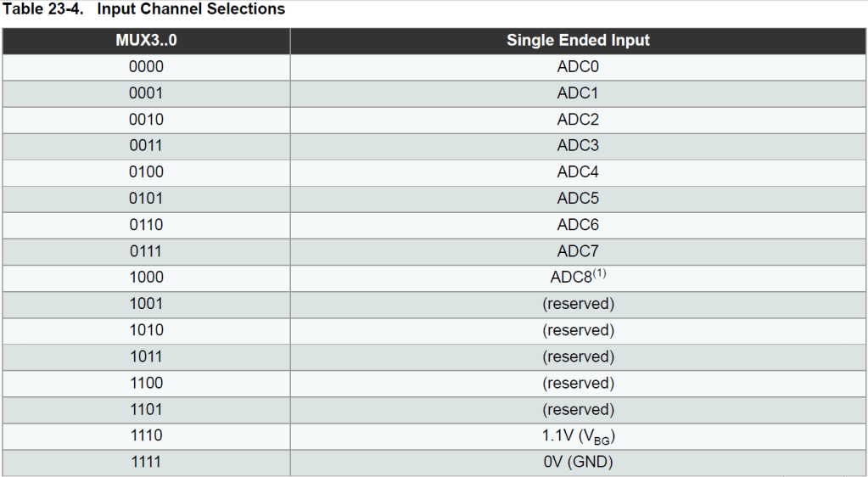
Task: Click (reserved) in the 1011 row
Action: point(578,356)
